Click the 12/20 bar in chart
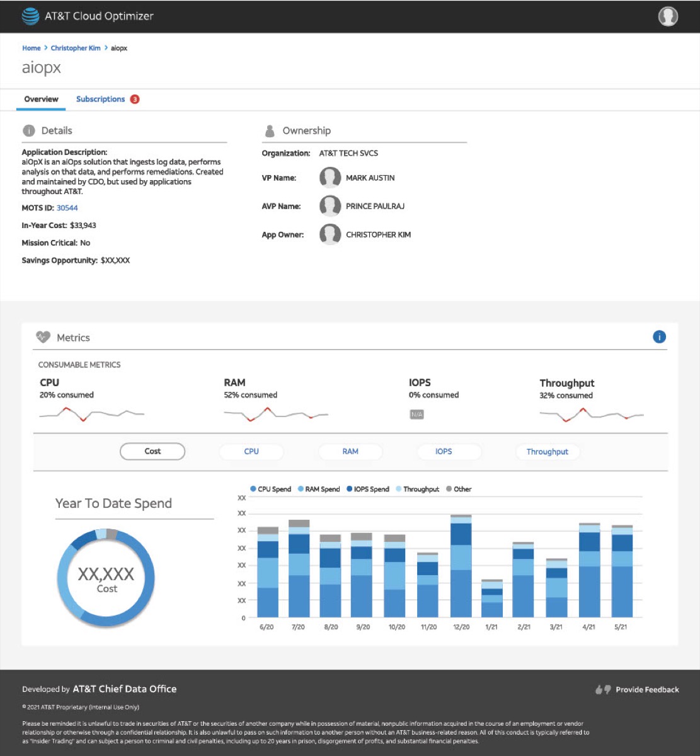The image size is (700, 756). pos(461,566)
